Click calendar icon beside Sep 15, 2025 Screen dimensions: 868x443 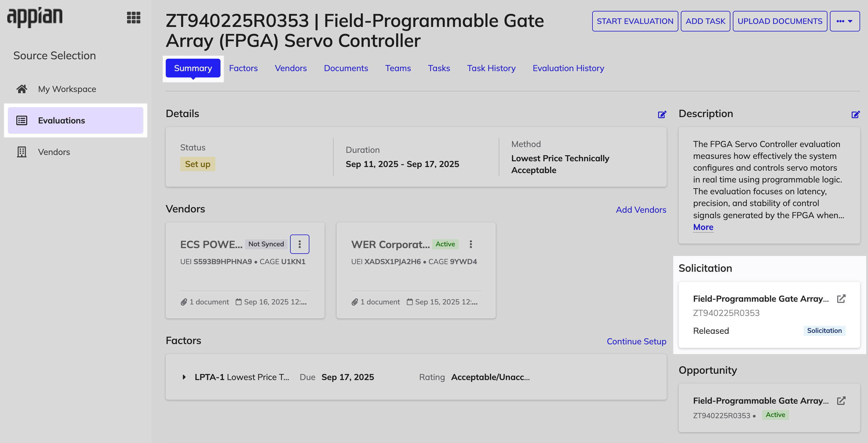410,302
